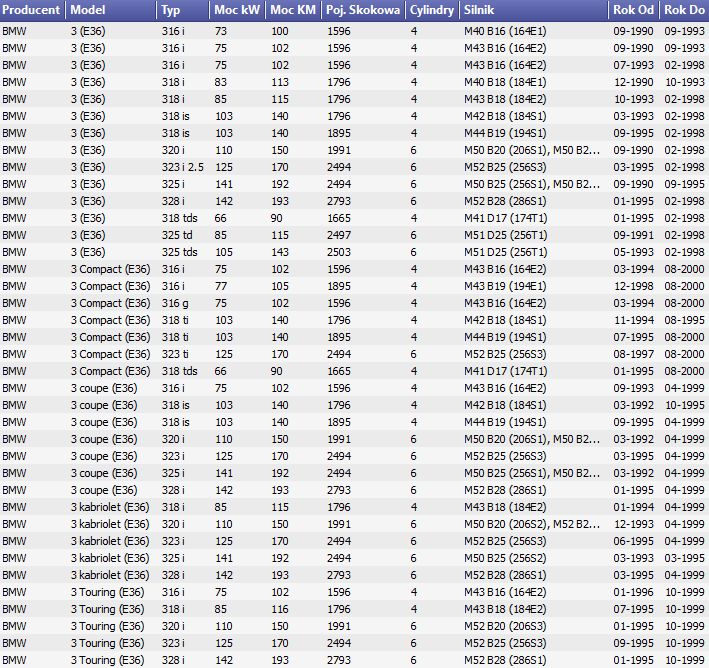Select Rok Do cell 10-1993
This screenshot has width=709, height=668.
tap(684, 82)
